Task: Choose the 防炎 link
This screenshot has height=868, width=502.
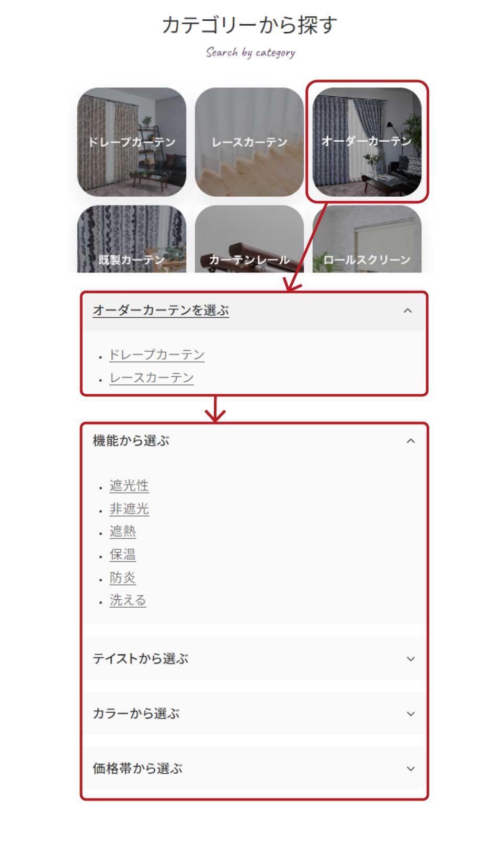Action: (123, 578)
